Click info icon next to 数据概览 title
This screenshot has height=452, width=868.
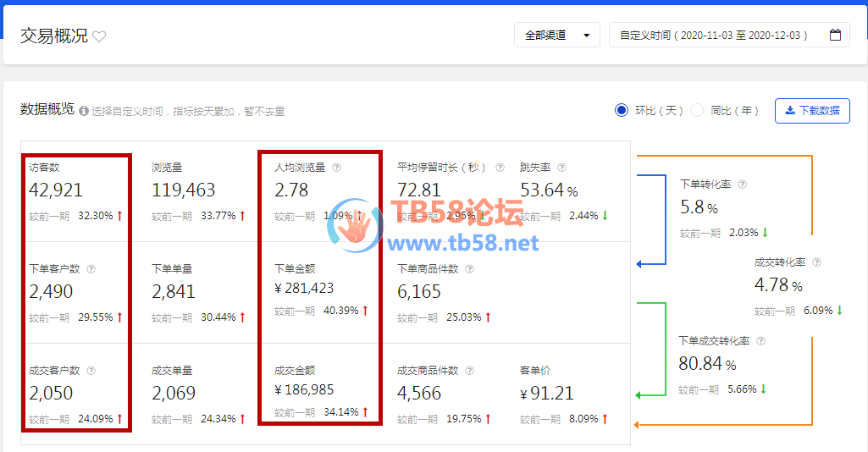tap(83, 111)
